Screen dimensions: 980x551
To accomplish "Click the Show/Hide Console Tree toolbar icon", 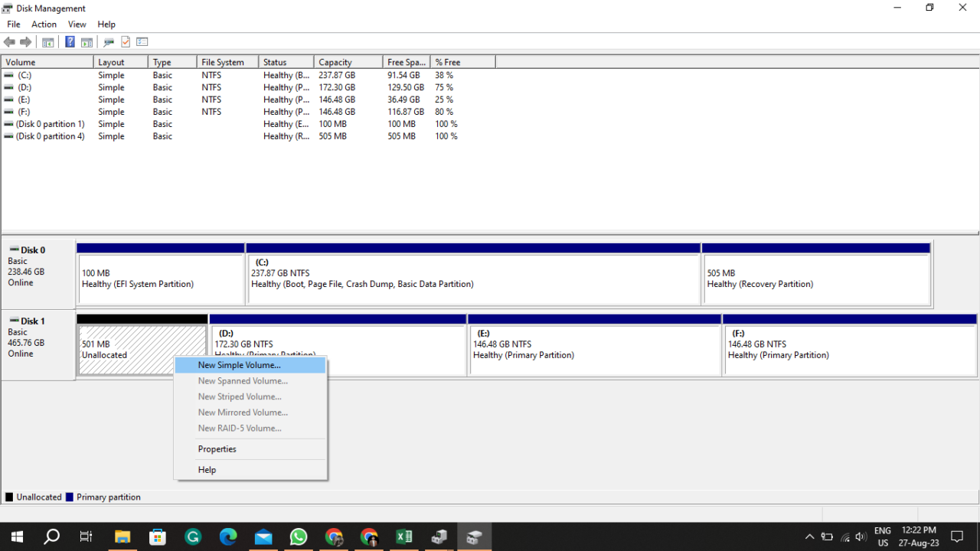I will tap(47, 41).
